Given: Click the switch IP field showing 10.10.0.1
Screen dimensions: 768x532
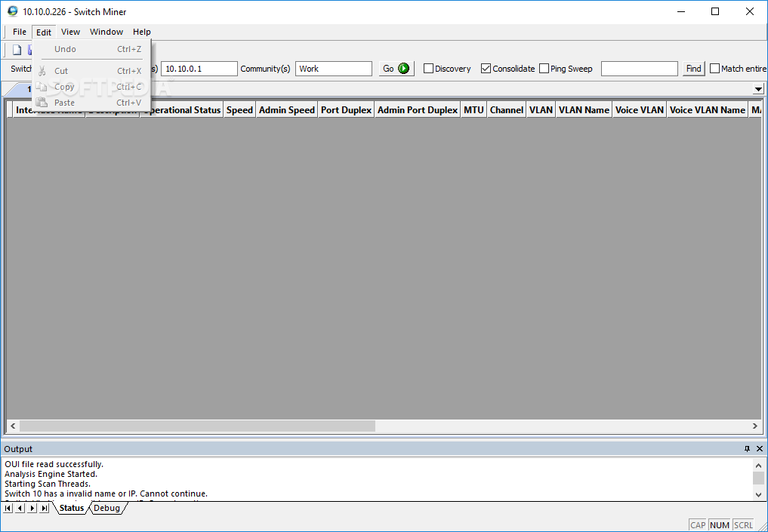Looking at the screenshot, I should click(199, 69).
